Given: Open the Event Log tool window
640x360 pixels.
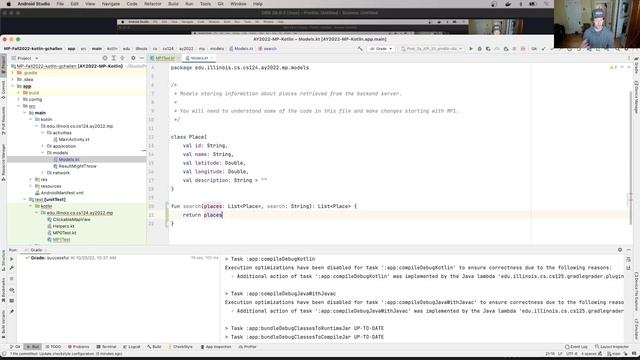Looking at the screenshot, I should pos(576,347).
